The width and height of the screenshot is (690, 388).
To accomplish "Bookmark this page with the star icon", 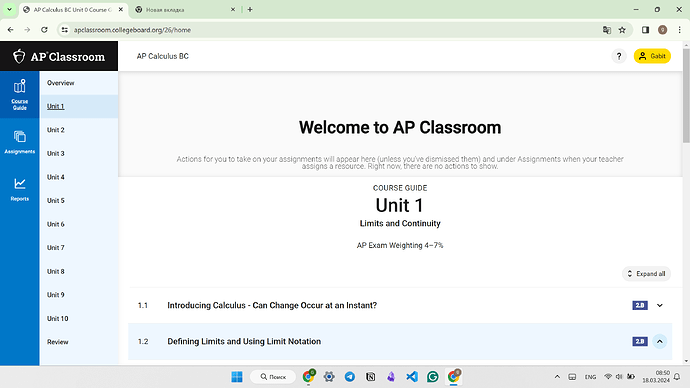I will [622, 30].
